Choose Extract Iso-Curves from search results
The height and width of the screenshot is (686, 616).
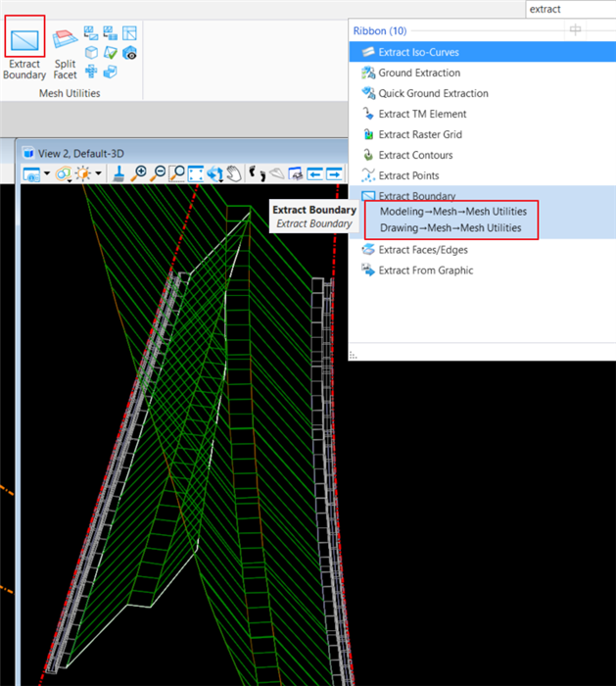(418, 52)
